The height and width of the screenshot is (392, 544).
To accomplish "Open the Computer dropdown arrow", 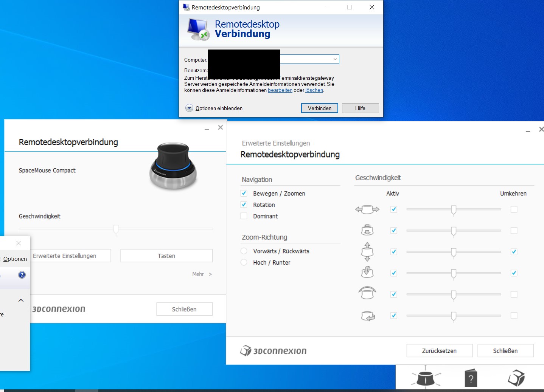I will tap(335, 59).
